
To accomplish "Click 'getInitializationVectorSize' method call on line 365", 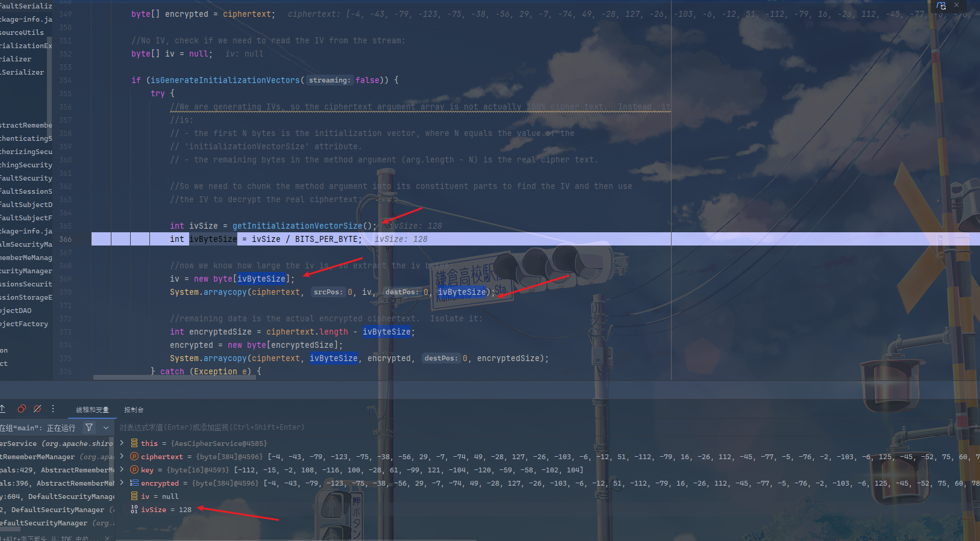I will pos(298,226).
